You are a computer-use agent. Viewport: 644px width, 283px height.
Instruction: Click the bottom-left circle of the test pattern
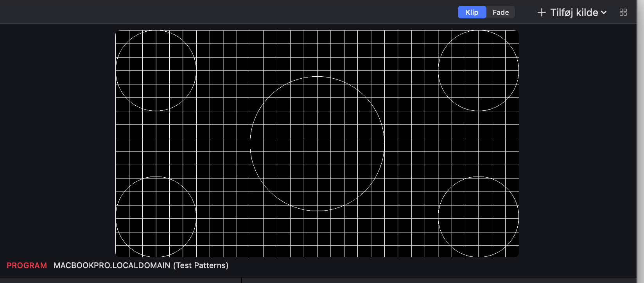(x=156, y=217)
